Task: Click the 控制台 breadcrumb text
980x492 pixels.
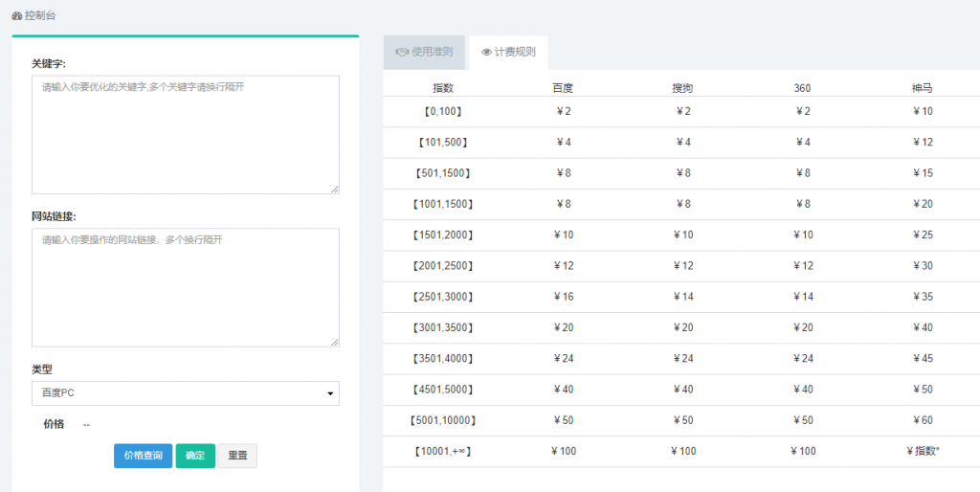Action: point(40,16)
